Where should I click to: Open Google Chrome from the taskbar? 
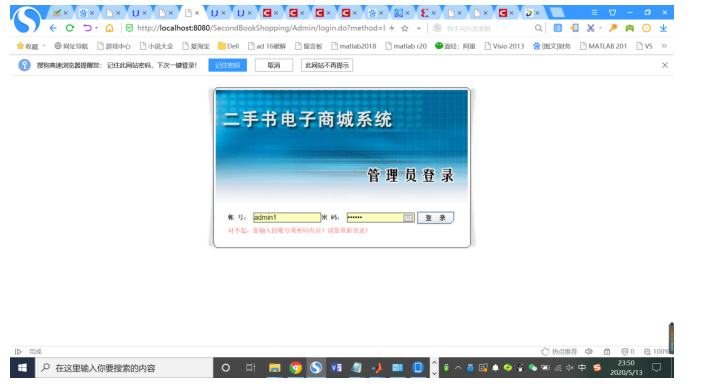coord(295,368)
